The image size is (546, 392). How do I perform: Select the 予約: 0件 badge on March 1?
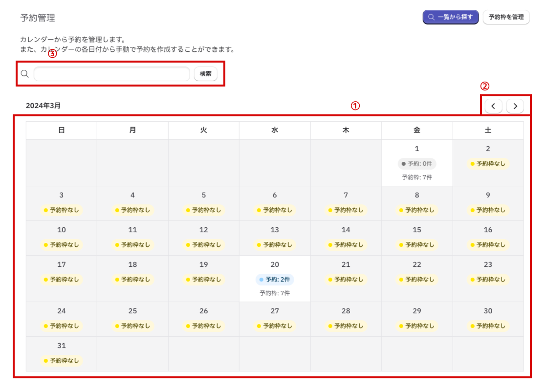(x=417, y=164)
